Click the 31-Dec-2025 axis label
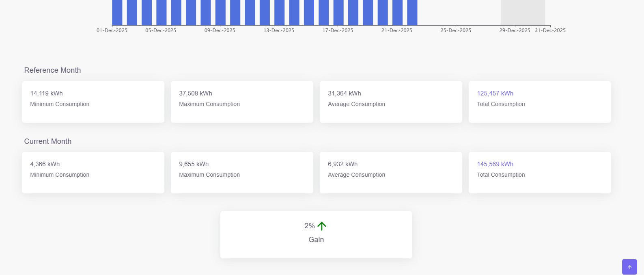Viewport: 644px width, 275px height. (x=550, y=30)
